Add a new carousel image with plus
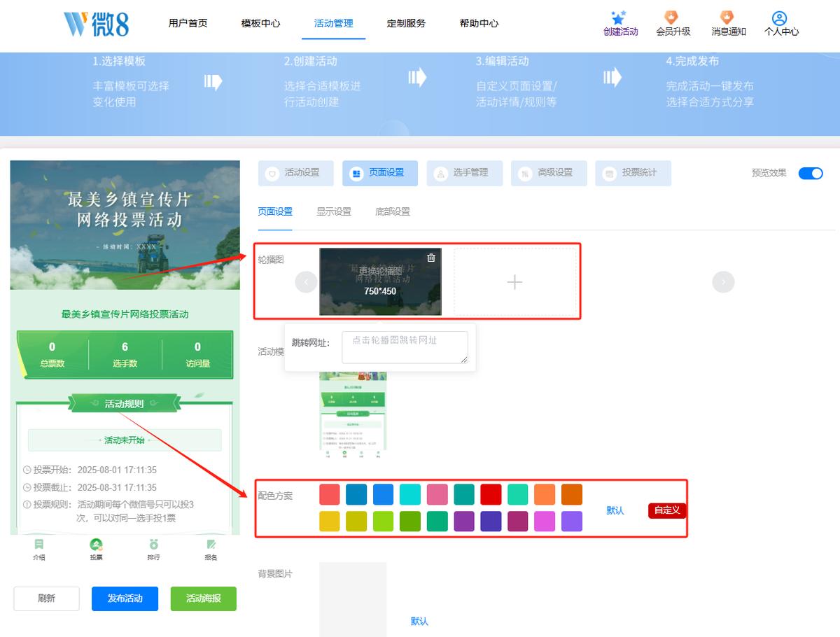 point(514,282)
